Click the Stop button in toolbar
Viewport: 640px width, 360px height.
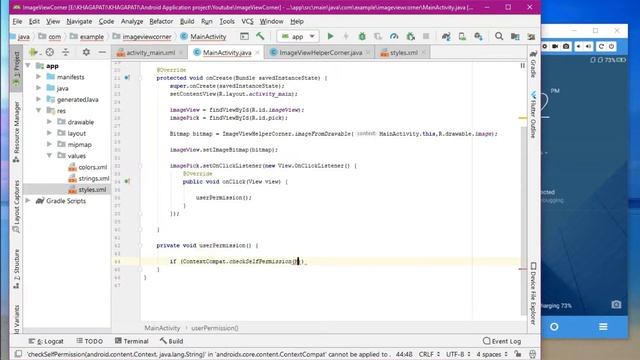click(x=426, y=36)
